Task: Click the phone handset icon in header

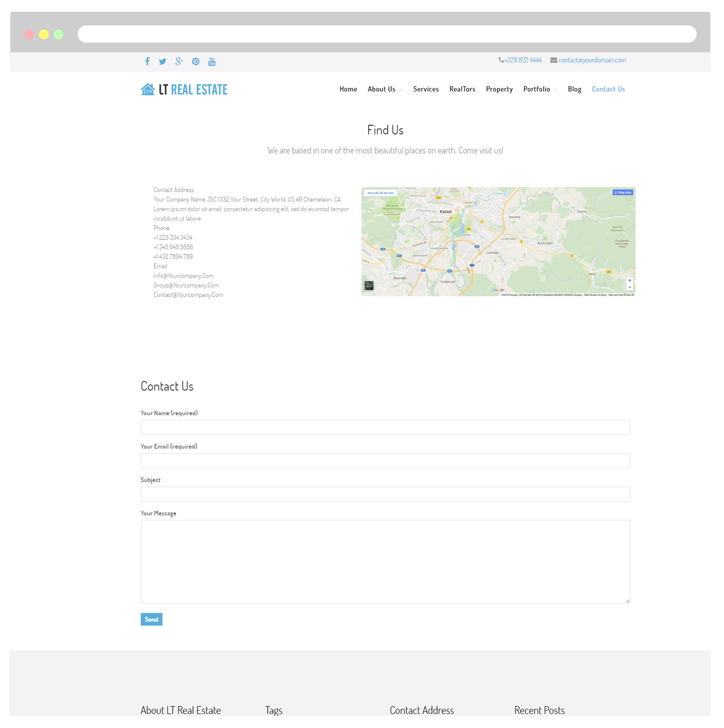Action: coord(501,60)
